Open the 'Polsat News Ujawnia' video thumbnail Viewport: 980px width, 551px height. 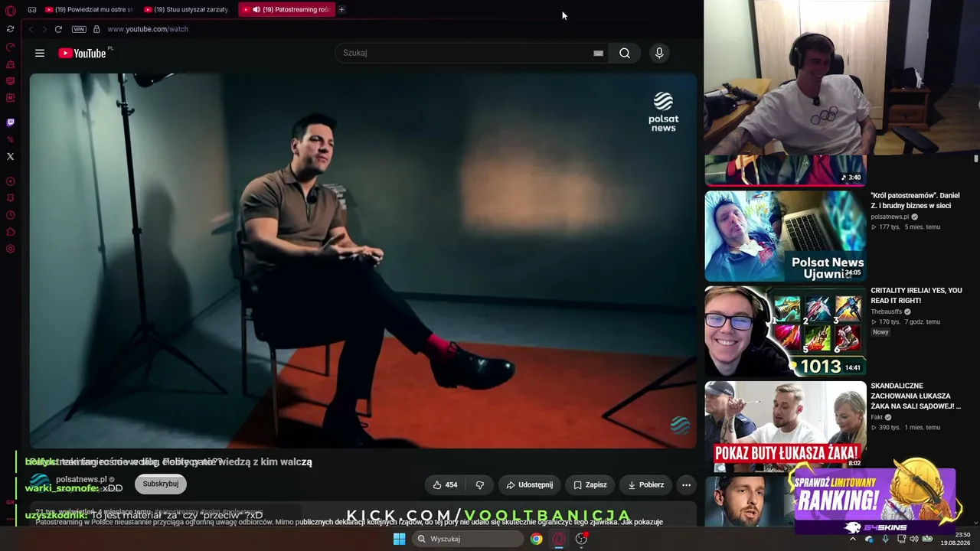tap(786, 236)
